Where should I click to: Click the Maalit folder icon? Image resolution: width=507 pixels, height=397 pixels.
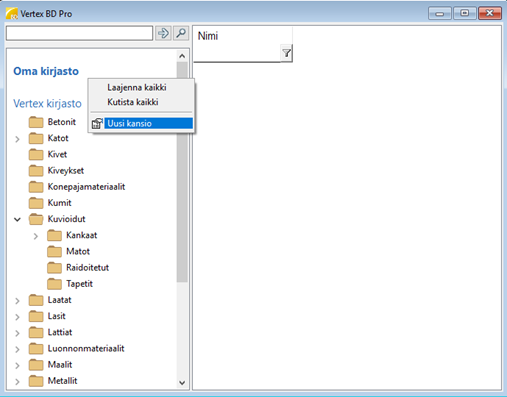point(36,365)
